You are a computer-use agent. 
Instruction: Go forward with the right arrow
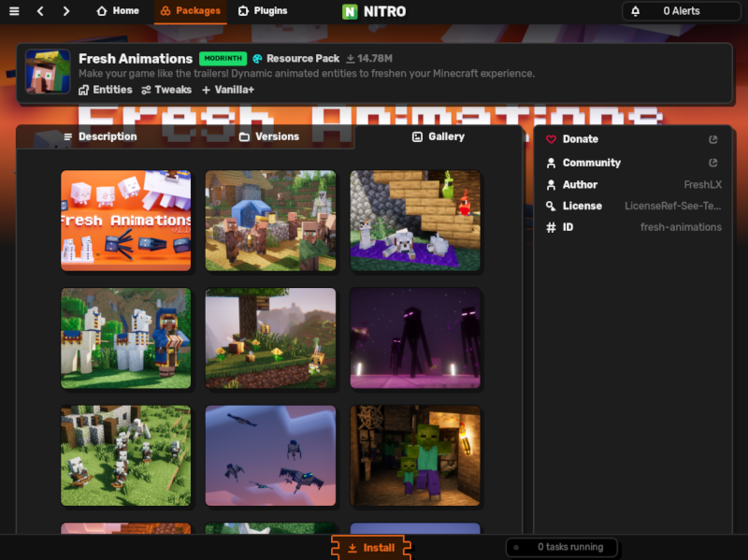[65, 11]
